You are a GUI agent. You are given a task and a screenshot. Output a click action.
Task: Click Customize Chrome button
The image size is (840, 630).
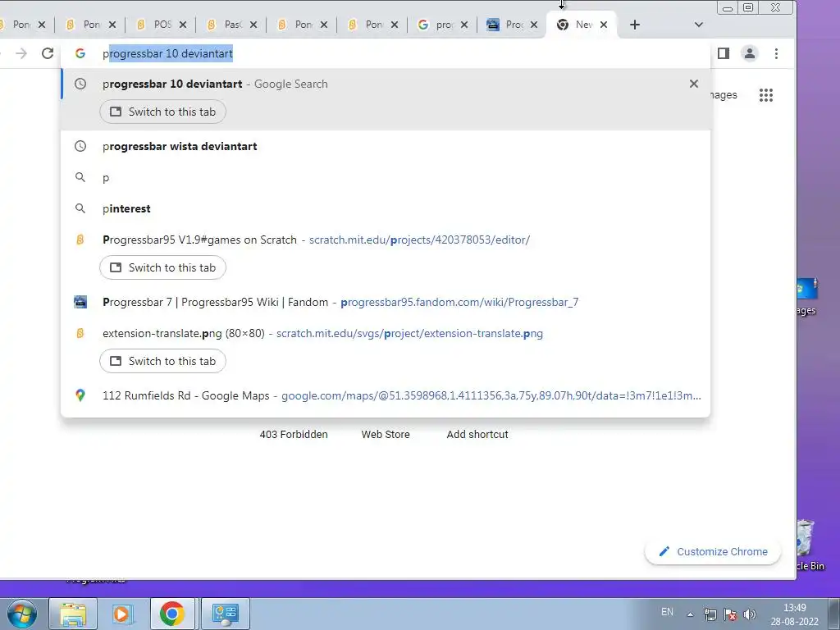(713, 552)
